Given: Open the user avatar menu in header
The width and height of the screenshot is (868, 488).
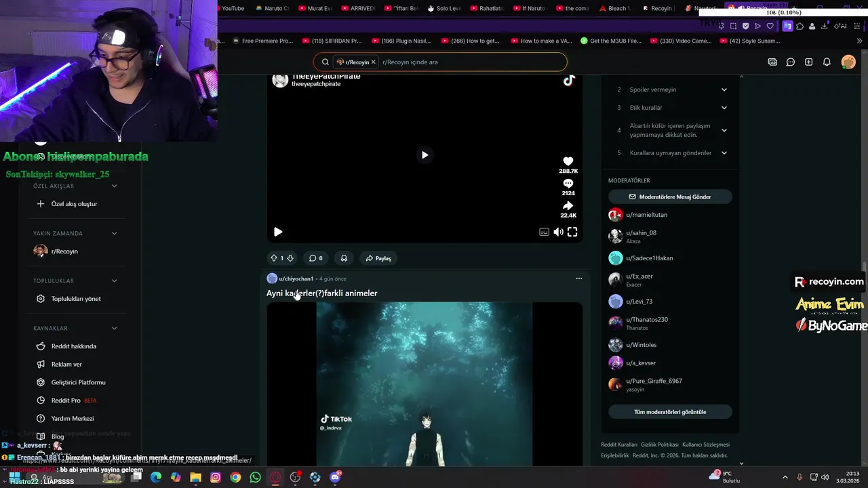Looking at the screenshot, I should [x=848, y=62].
